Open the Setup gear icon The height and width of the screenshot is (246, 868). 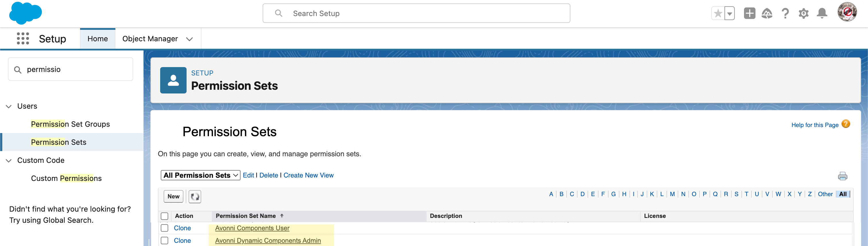pyautogui.click(x=803, y=13)
